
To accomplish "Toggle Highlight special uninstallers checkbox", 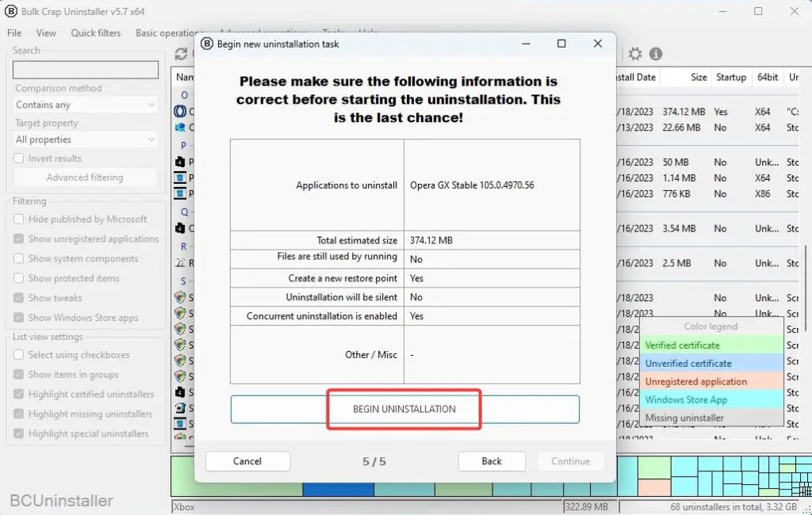I will 19,433.
